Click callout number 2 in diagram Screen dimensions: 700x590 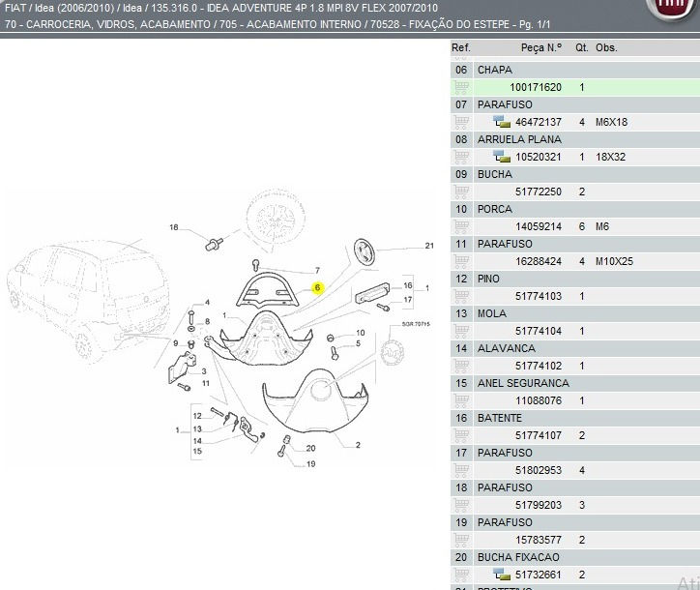(358, 445)
